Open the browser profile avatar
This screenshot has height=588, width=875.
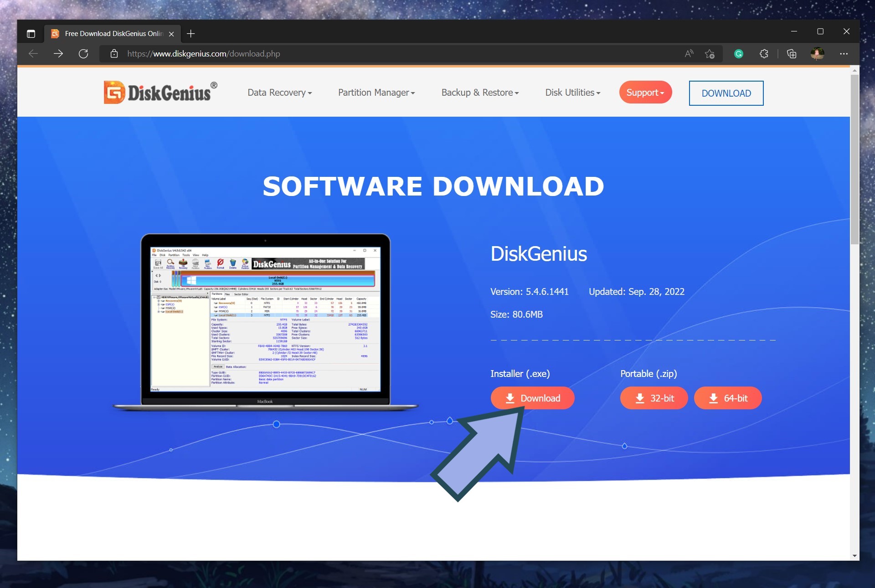click(818, 54)
